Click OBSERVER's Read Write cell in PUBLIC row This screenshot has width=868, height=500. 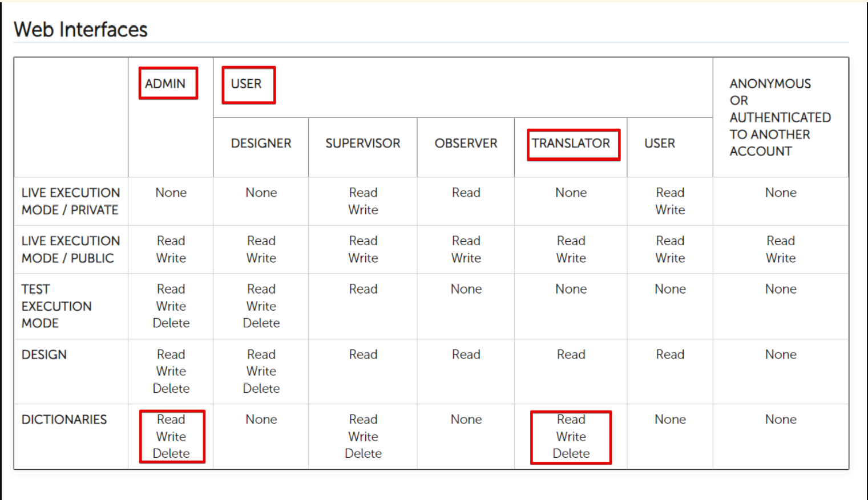(x=466, y=249)
